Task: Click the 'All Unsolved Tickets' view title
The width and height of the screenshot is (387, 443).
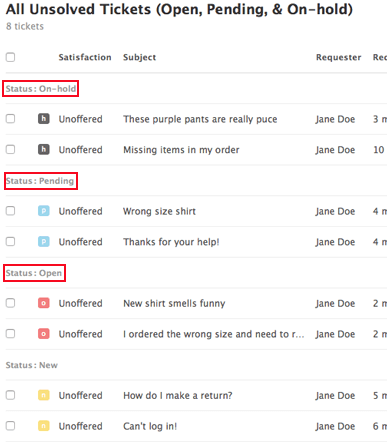Action: click(179, 9)
